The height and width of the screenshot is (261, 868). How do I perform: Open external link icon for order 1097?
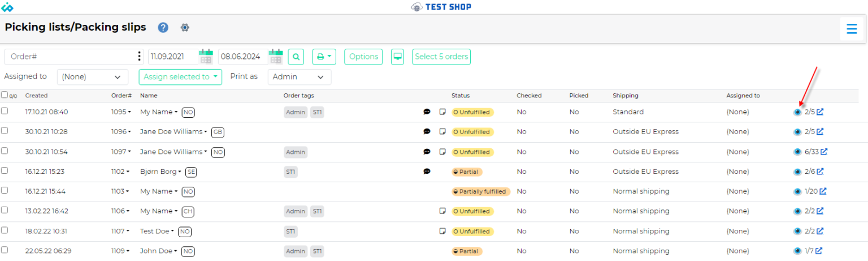point(824,152)
